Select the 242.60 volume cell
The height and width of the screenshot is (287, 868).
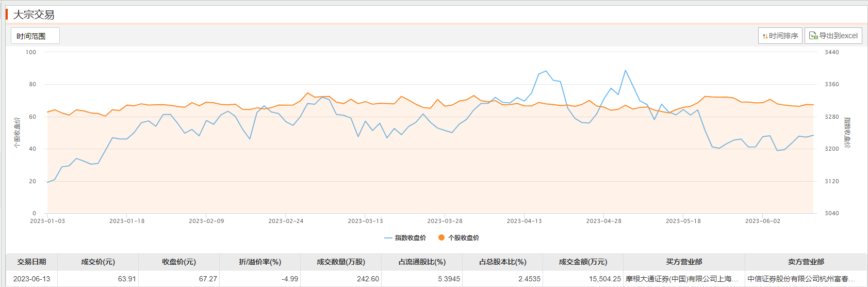341,279
